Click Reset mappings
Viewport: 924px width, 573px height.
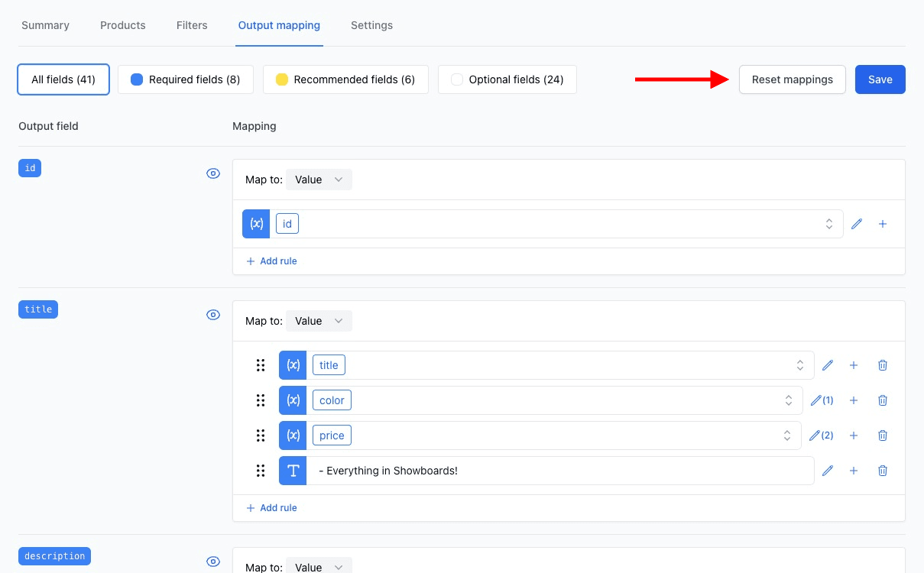793,79
